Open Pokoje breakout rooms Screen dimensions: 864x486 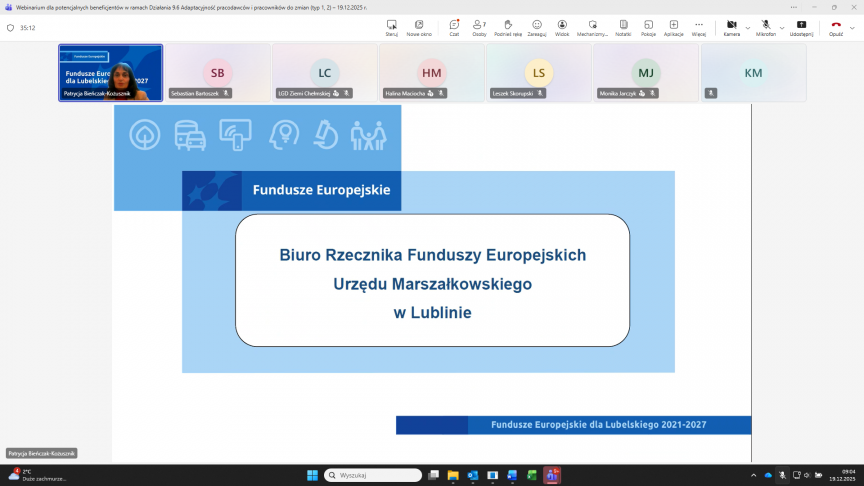648,26
